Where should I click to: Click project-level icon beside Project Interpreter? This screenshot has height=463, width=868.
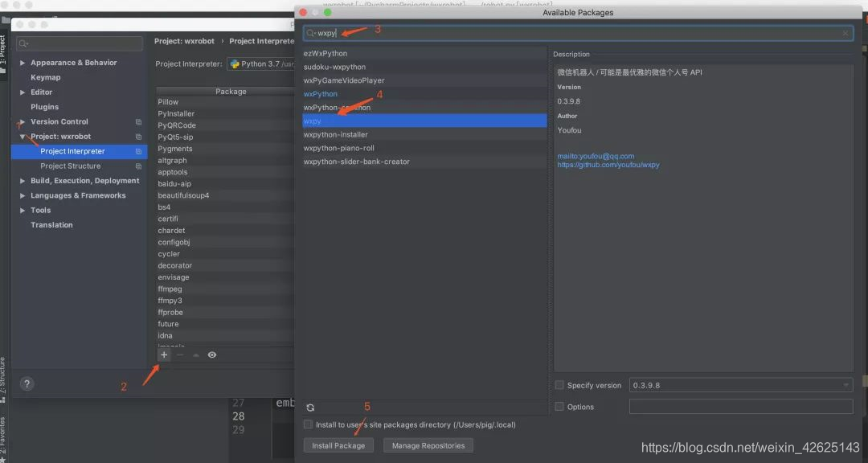(x=138, y=151)
